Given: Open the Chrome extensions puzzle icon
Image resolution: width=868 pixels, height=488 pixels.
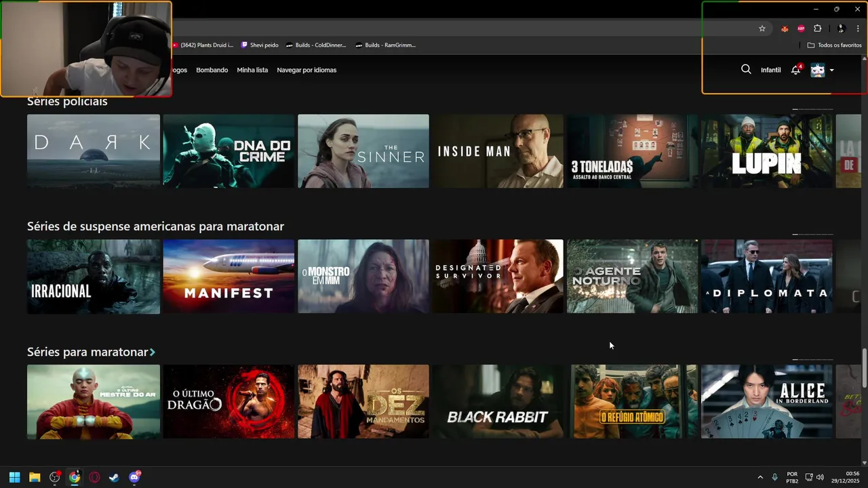Looking at the screenshot, I should click(817, 28).
